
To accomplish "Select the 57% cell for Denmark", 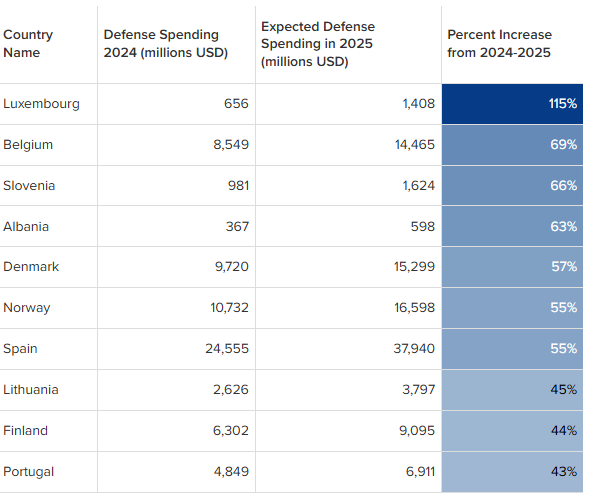I will coord(512,267).
